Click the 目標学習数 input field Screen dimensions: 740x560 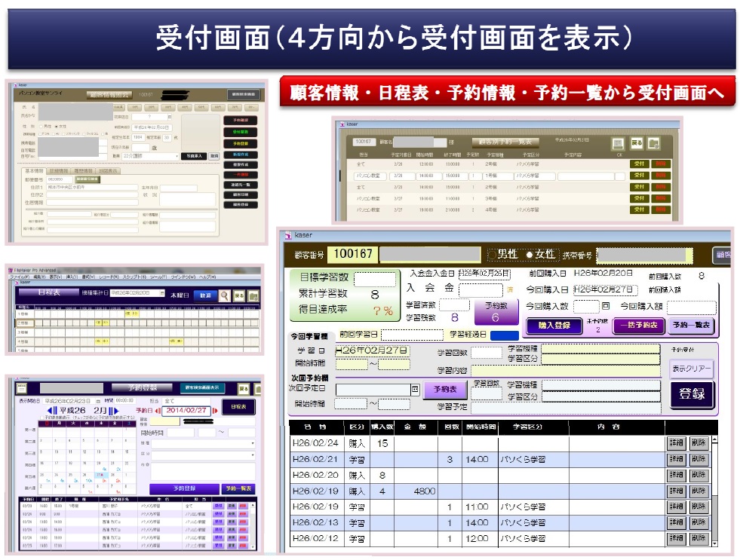[374, 280]
